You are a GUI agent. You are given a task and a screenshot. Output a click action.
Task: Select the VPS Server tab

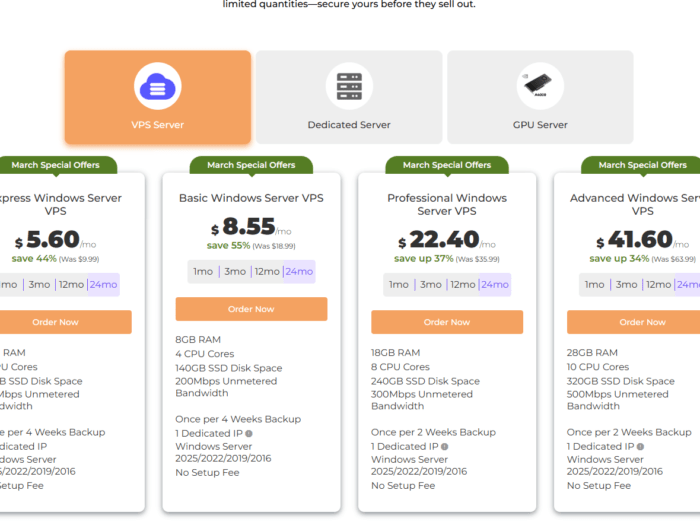pyautogui.click(x=157, y=98)
